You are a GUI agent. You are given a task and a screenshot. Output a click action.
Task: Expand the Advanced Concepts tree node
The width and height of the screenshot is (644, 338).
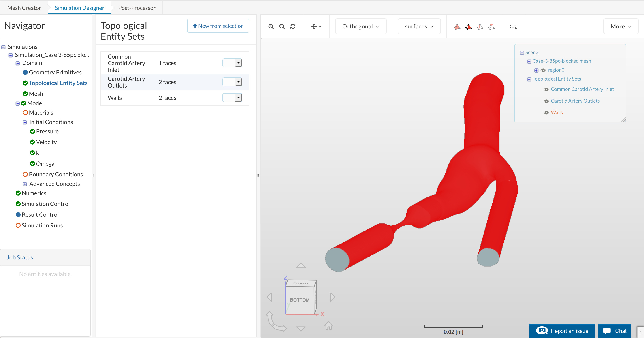point(25,184)
